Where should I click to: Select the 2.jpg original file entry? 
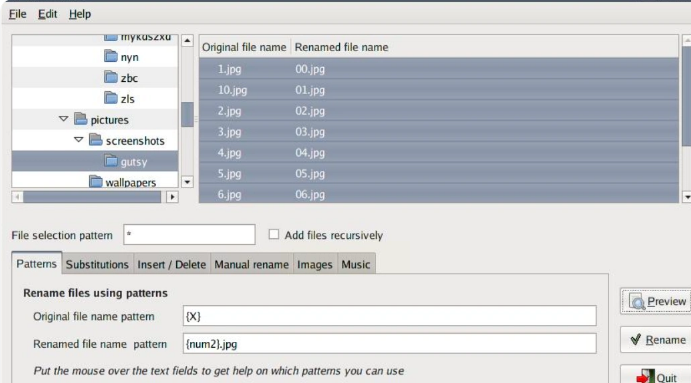[x=229, y=111]
